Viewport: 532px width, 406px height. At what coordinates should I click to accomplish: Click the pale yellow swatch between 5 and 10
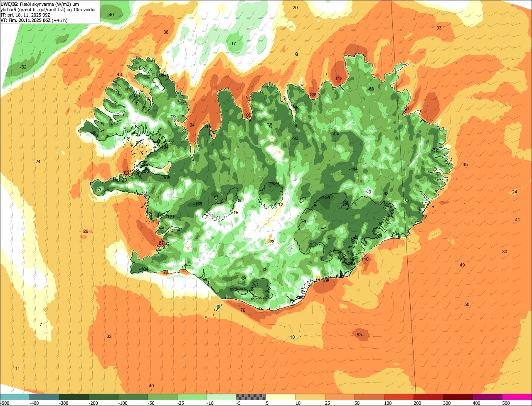[x=280, y=397]
